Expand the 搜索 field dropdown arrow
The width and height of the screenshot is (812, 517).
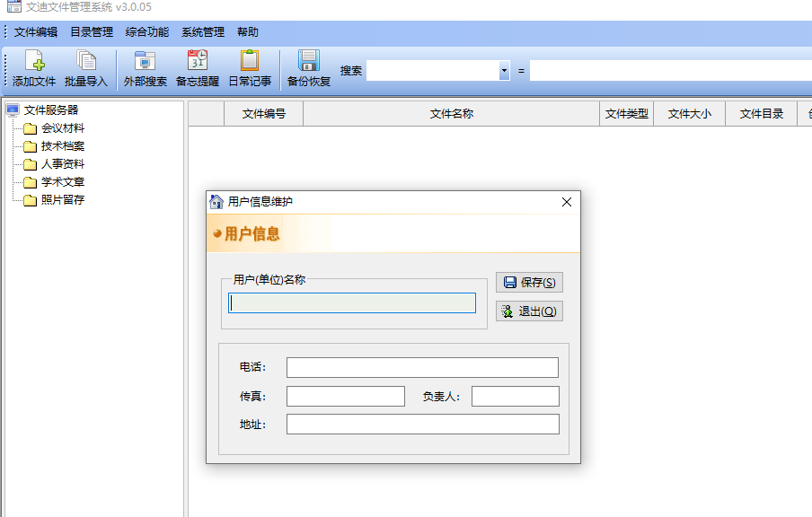click(x=505, y=70)
